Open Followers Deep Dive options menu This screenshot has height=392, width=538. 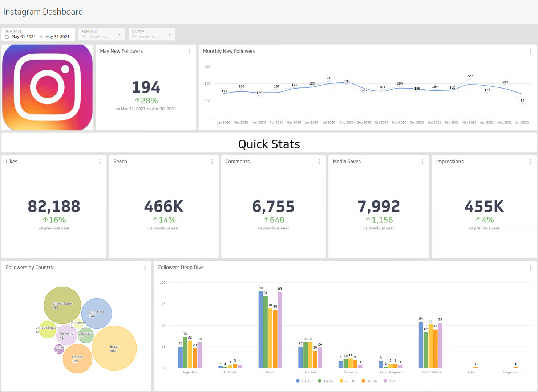530,268
